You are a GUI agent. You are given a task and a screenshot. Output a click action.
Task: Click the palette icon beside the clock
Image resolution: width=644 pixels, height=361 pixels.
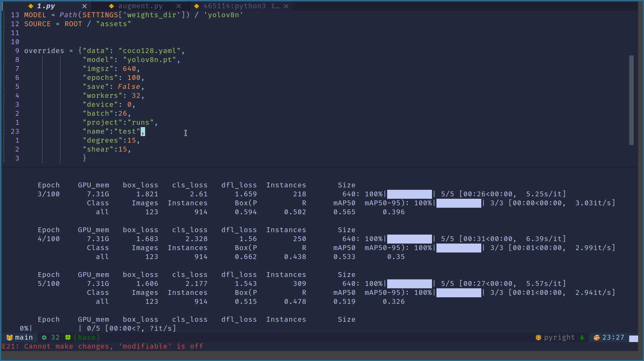pyautogui.click(x=596, y=337)
